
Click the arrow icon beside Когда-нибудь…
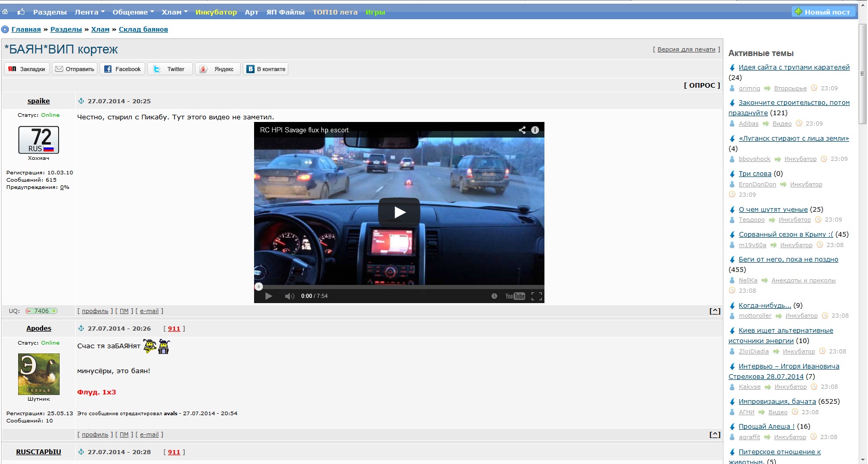pos(732,306)
